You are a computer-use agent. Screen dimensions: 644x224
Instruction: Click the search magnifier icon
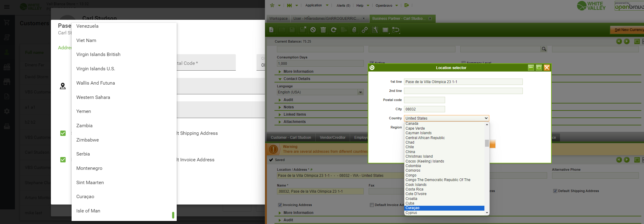point(544,49)
